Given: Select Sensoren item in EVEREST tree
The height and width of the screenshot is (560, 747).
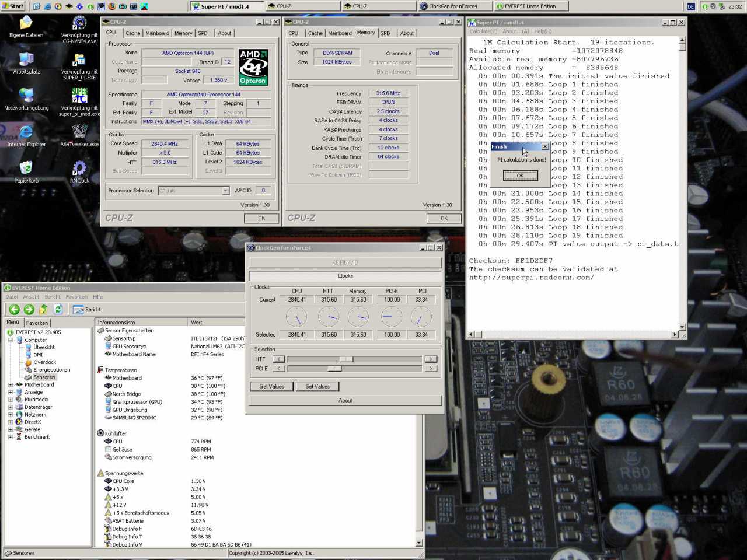Looking at the screenshot, I should click(44, 377).
